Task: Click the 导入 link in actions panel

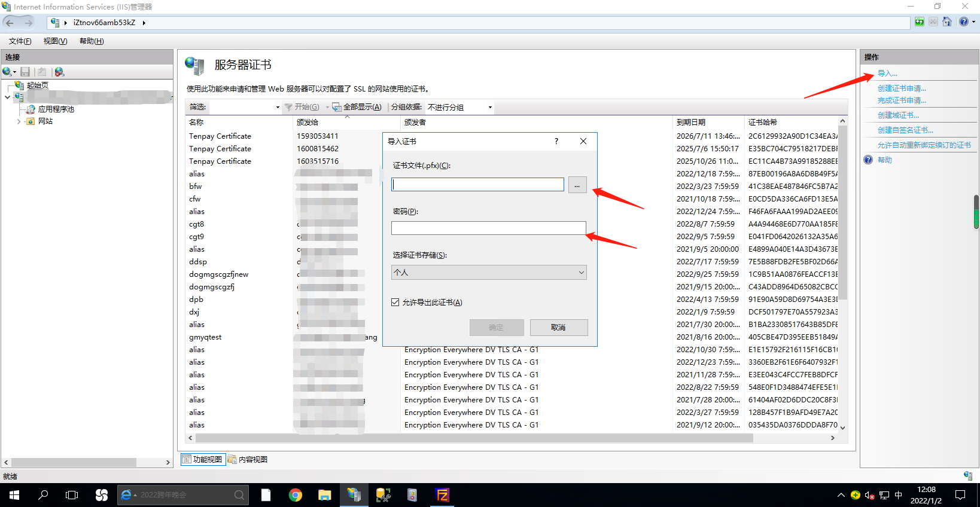Action: point(887,74)
